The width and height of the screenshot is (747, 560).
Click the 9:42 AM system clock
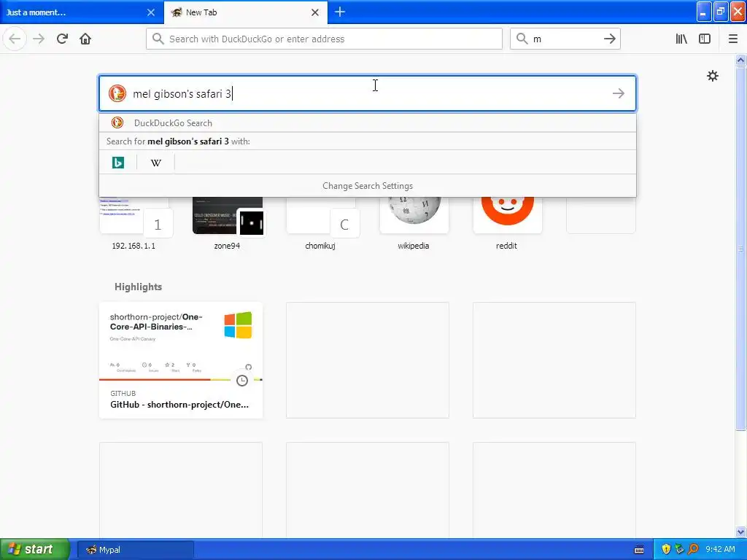720,549
